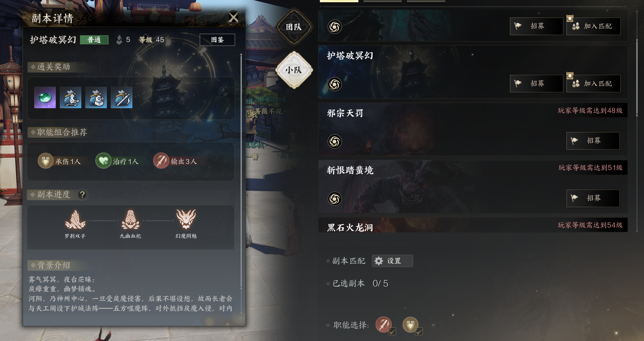
Task: Click swirl icon under 邪宗天罚 dungeon
Action: coord(335,141)
